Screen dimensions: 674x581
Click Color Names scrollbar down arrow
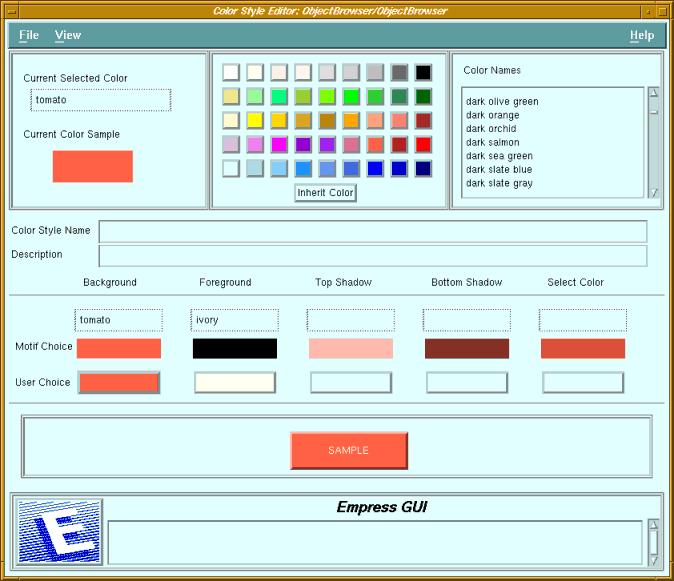tap(654, 193)
